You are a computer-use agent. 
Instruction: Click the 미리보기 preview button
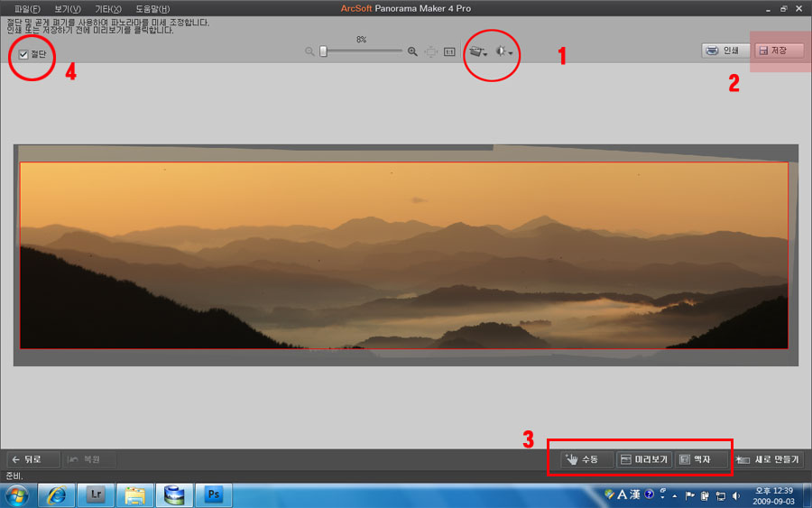click(x=644, y=459)
